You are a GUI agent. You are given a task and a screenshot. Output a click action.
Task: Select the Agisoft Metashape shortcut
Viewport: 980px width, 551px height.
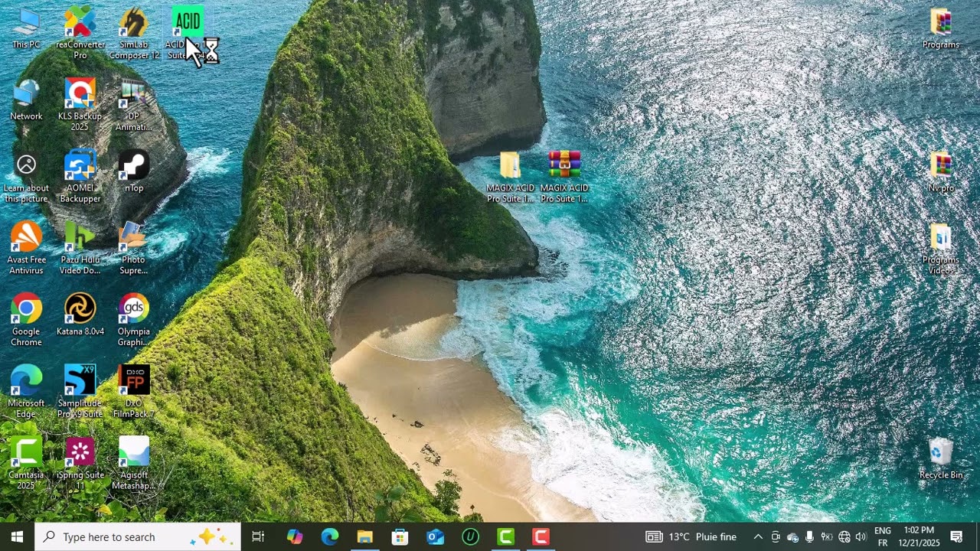pos(134,465)
